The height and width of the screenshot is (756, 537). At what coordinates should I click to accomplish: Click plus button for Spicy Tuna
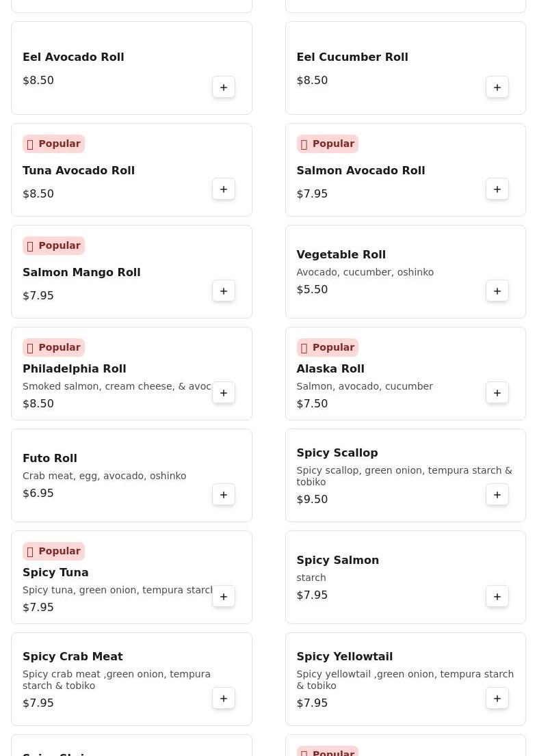tap(224, 597)
